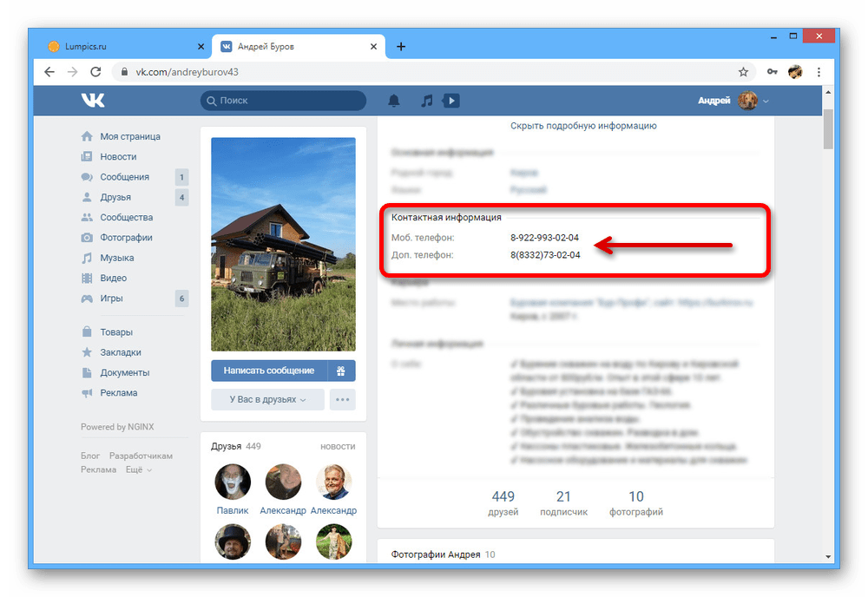Click the news icon beside Новости
Screen dimensions: 868x597
(87, 156)
